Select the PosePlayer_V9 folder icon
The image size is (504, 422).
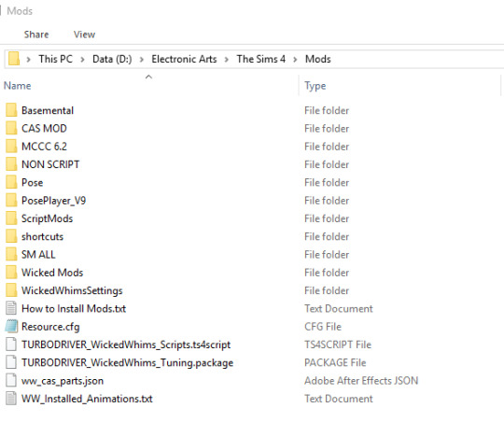click(x=11, y=201)
